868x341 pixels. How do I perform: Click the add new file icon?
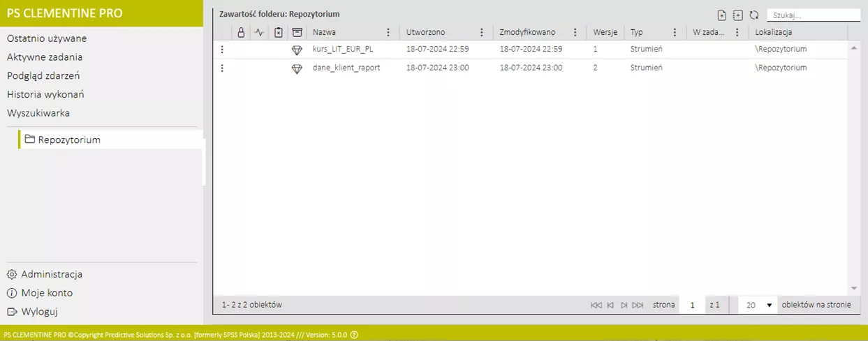click(x=722, y=15)
